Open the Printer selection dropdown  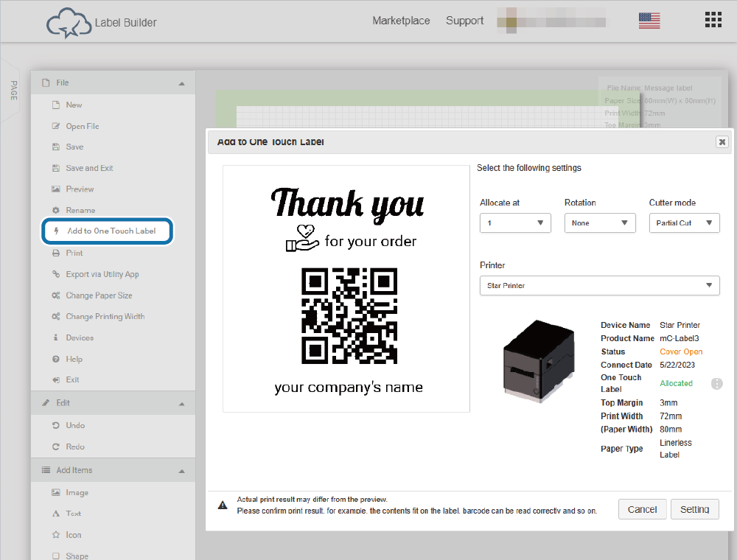pos(600,286)
